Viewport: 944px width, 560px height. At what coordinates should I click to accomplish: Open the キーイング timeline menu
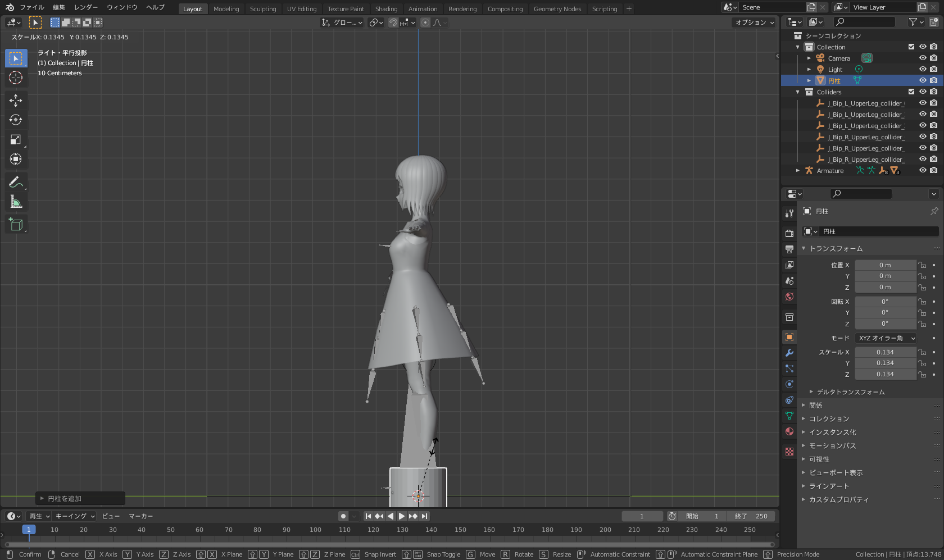click(75, 516)
